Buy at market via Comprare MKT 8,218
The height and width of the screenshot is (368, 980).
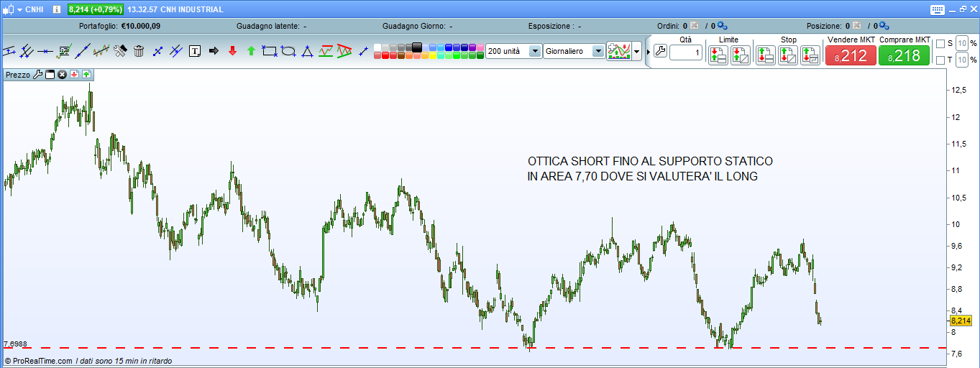904,55
